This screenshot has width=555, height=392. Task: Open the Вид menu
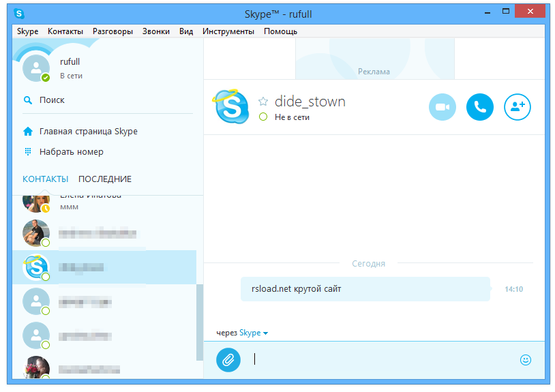pos(186,31)
